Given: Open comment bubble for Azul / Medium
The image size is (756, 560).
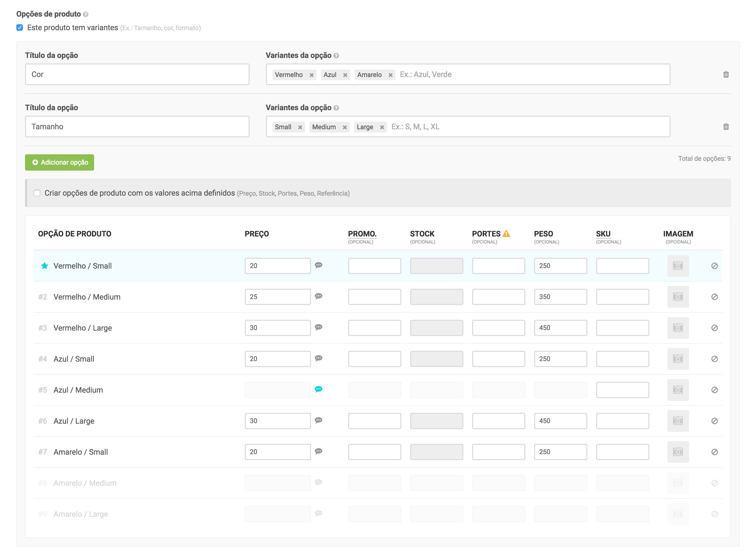Looking at the screenshot, I should click(x=318, y=389).
